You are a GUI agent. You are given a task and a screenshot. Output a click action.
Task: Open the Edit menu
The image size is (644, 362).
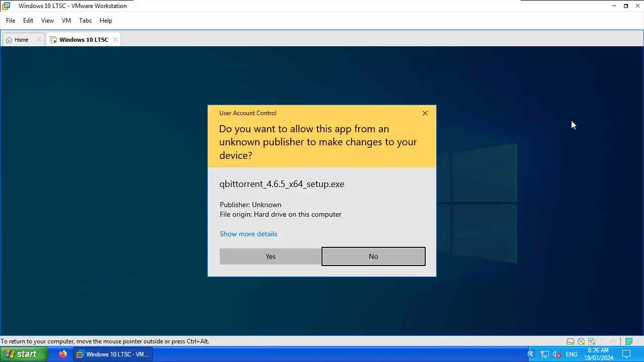pyautogui.click(x=28, y=21)
